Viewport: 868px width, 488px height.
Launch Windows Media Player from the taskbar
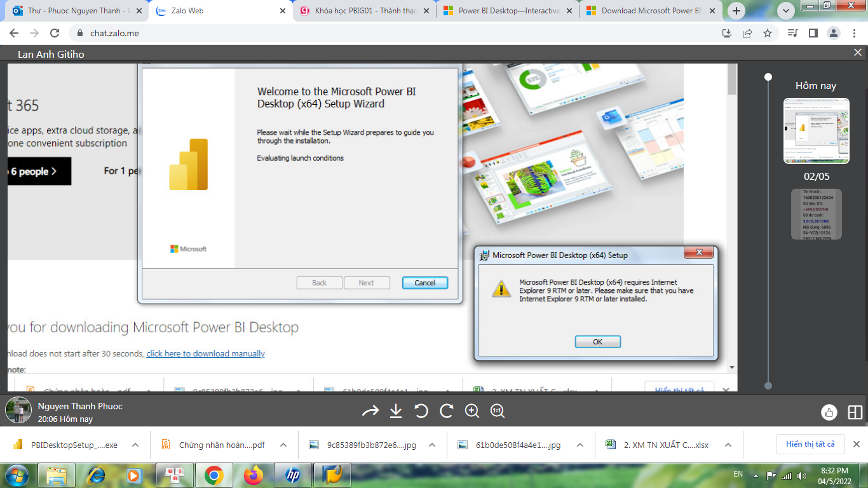pos(134,475)
